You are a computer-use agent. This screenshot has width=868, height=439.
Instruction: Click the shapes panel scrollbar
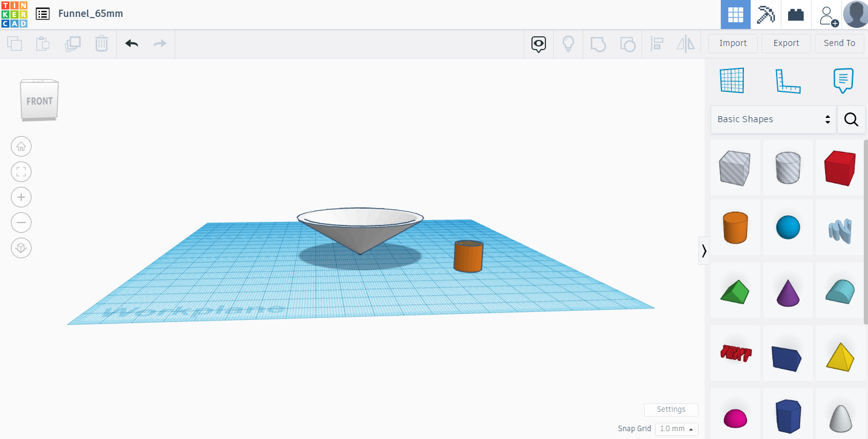tap(866, 232)
